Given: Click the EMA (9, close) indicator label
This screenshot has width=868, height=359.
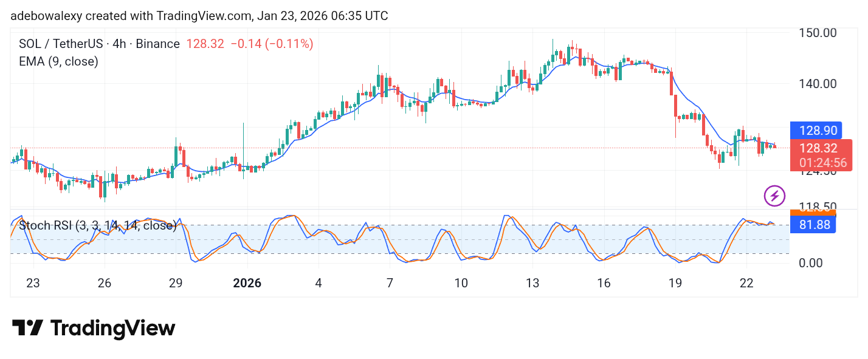Looking at the screenshot, I should (59, 61).
